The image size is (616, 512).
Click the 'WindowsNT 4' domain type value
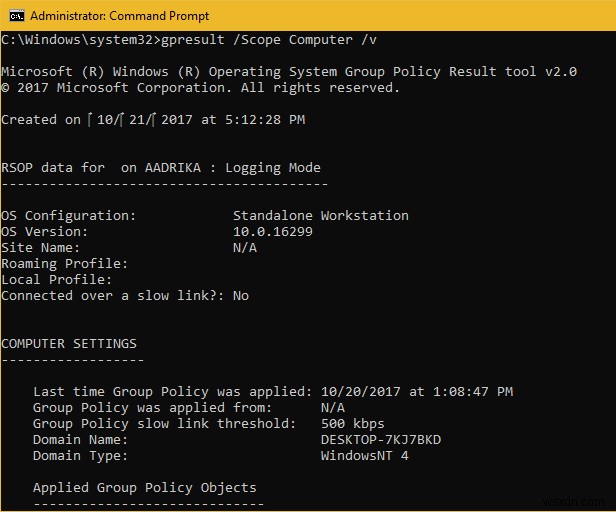pos(365,456)
